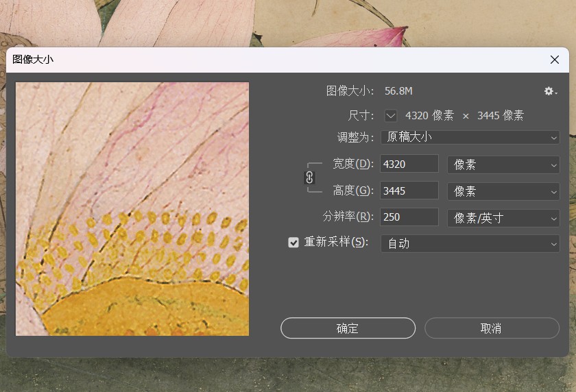
Task: Click the 宽度 input field with 4320
Action: (x=409, y=164)
